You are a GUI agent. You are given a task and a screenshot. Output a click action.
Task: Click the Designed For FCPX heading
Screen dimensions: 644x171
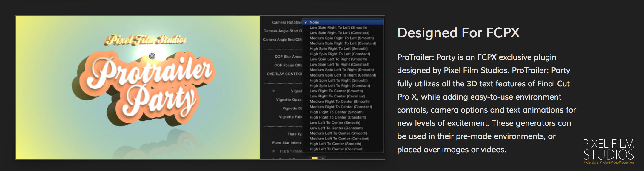click(458, 33)
